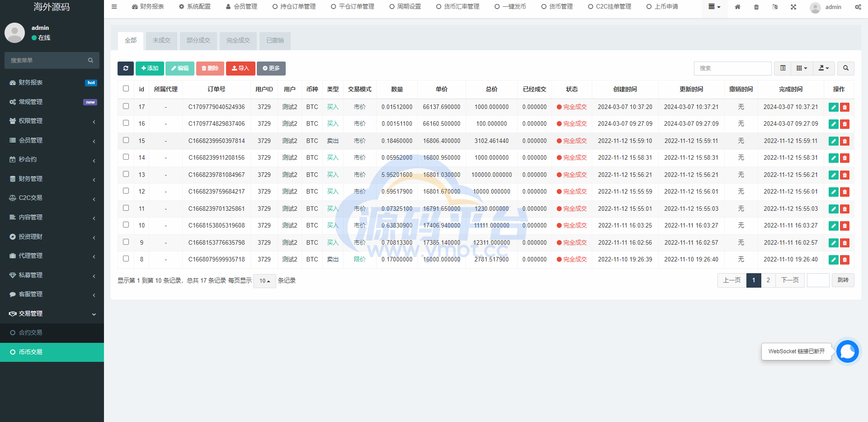Open 合约交易 in sidebar submenu

(x=52, y=333)
